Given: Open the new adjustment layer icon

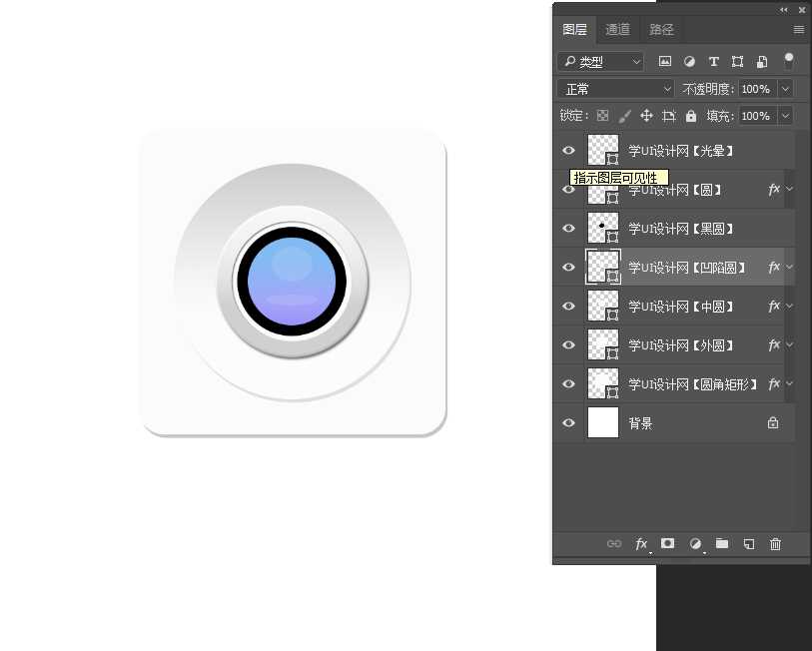Looking at the screenshot, I should click(695, 544).
